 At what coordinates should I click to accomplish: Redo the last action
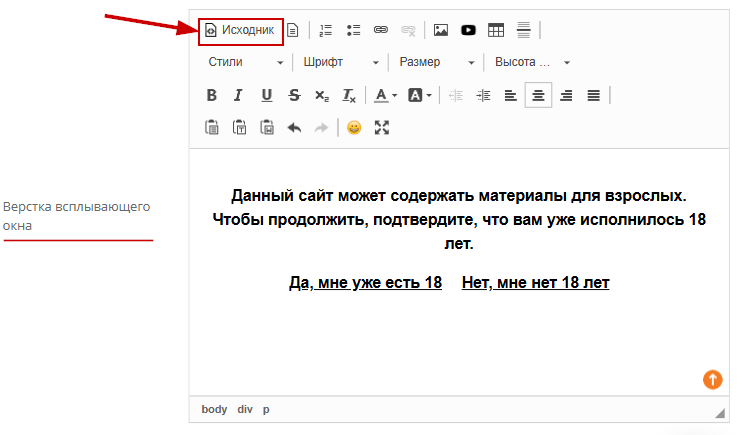(x=321, y=127)
